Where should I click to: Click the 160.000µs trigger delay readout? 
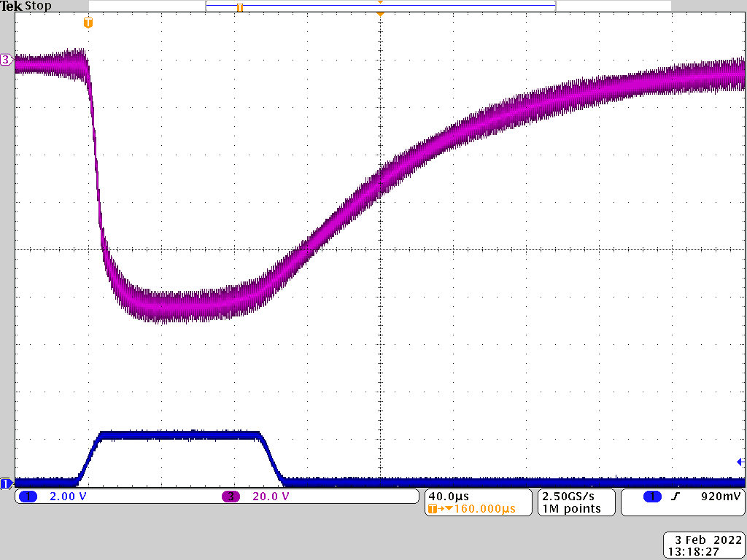pyautogui.click(x=485, y=508)
